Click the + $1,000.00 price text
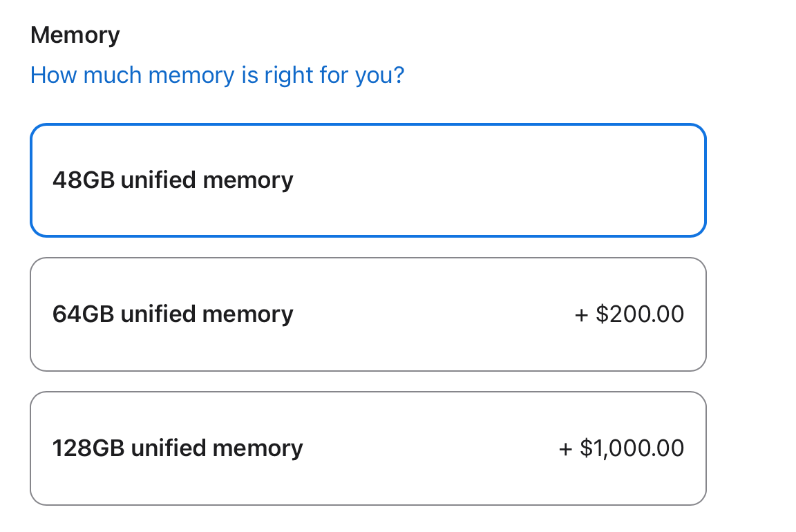The height and width of the screenshot is (532, 796). pos(620,448)
